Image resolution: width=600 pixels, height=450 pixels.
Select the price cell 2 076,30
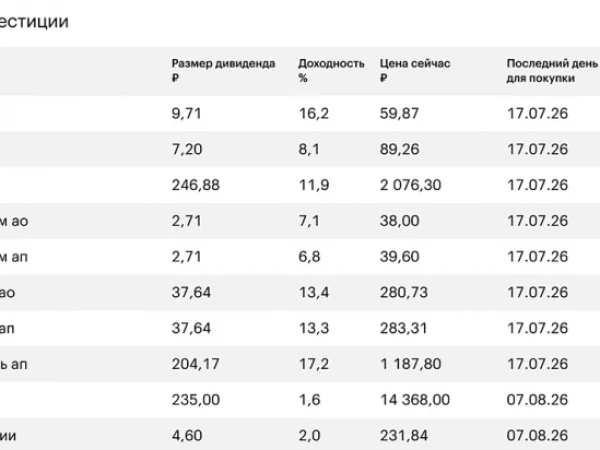click(410, 185)
